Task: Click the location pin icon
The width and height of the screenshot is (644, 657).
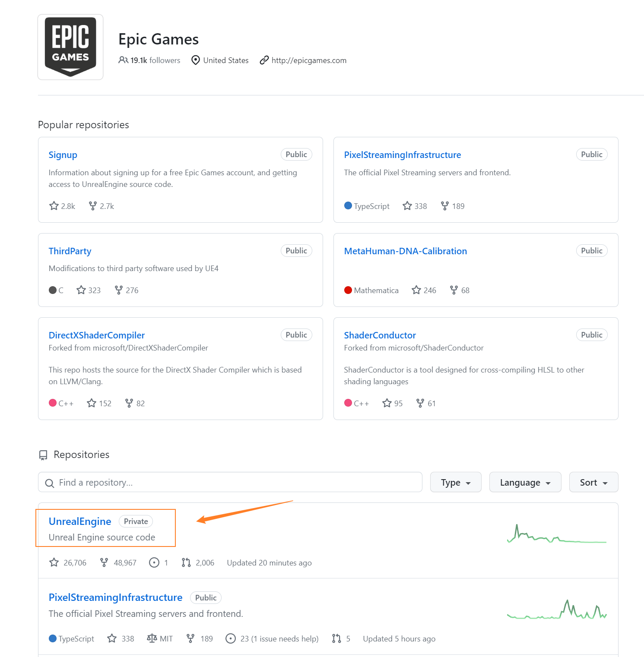Action: coord(196,60)
